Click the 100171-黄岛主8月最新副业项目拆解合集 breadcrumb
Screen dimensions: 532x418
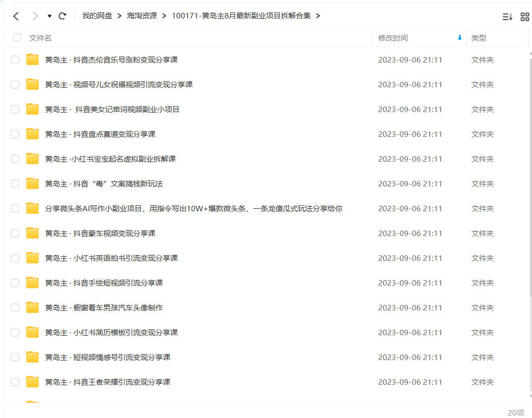point(241,16)
